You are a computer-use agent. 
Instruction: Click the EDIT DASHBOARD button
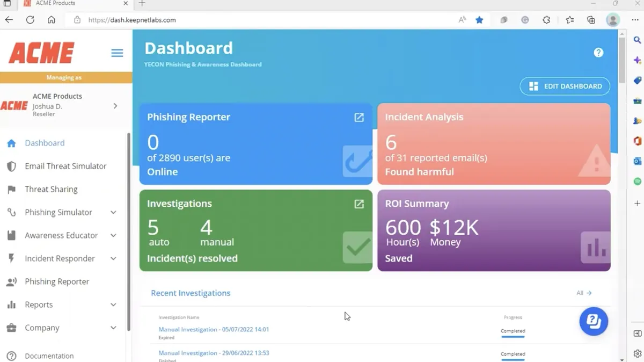(x=565, y=86)
